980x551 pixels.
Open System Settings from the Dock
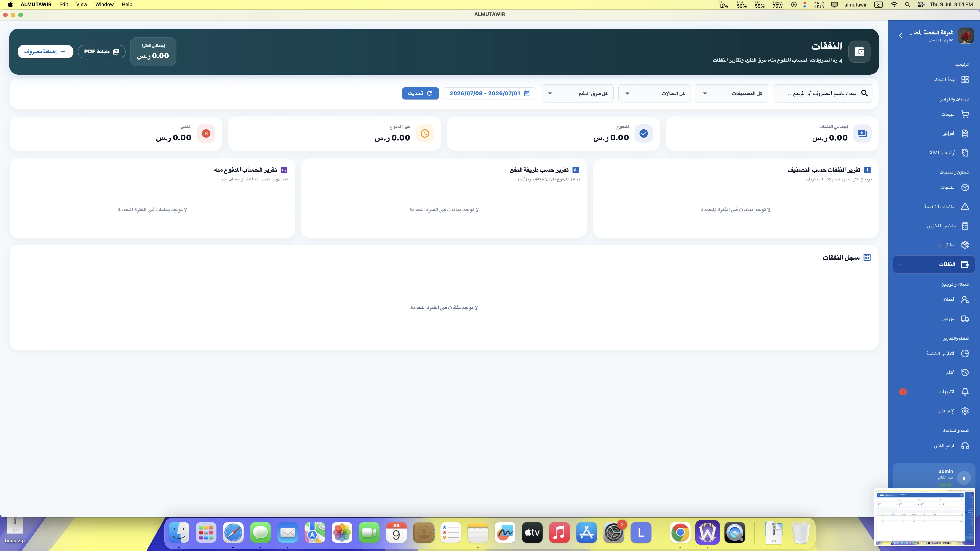click(614, 532)
